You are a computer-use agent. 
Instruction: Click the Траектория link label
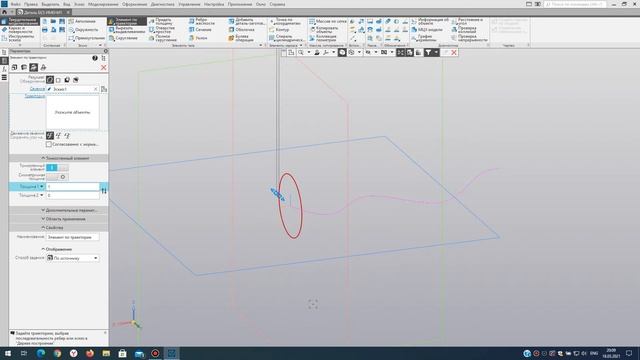(35, 96)
